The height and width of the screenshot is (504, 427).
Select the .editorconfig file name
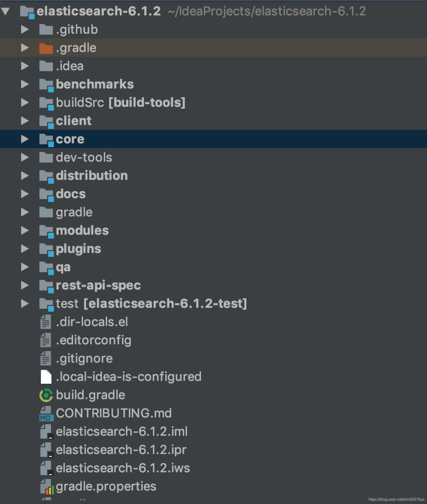(x=94, y=340)
